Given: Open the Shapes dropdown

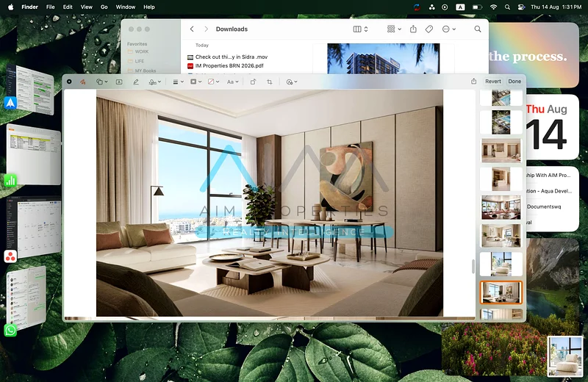Looking at the screenshot, I should [102, 82].
